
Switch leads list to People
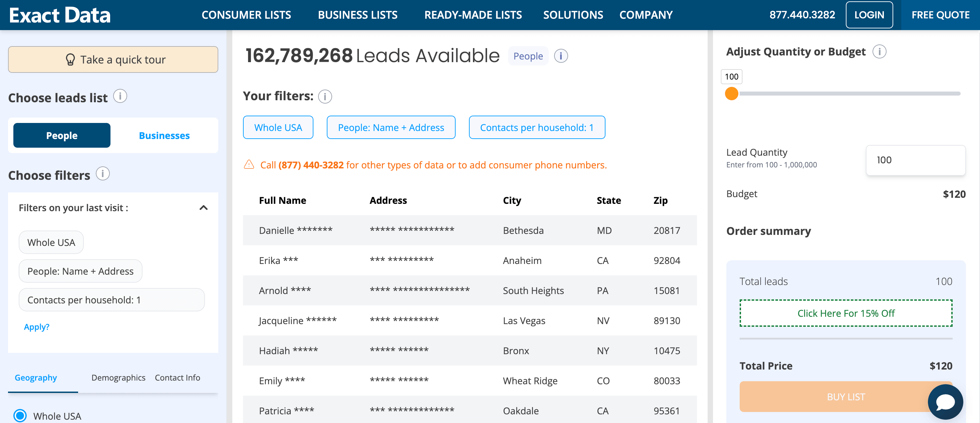tap(62, 135)
